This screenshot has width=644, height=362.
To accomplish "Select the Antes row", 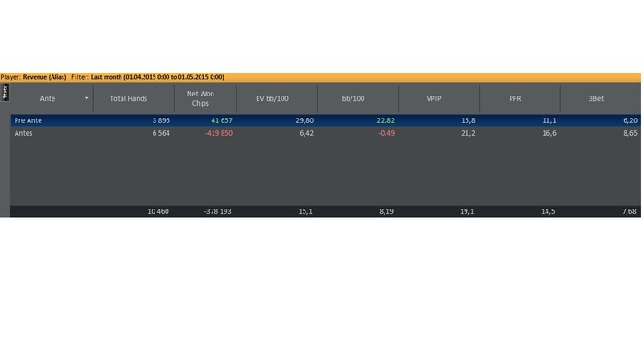I will coord(326,133).
